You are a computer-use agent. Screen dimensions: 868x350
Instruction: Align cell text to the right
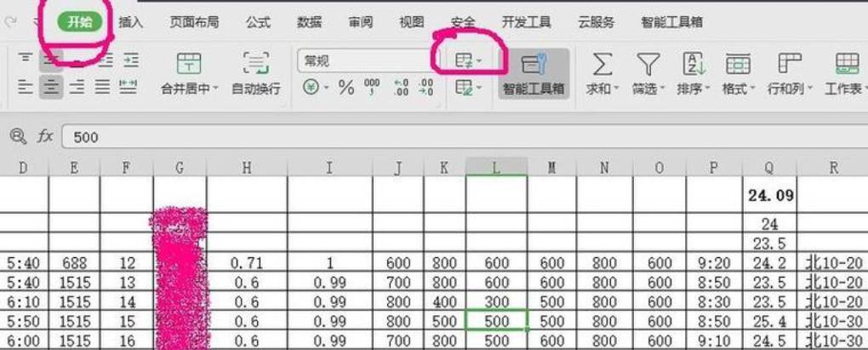point(77,87)
